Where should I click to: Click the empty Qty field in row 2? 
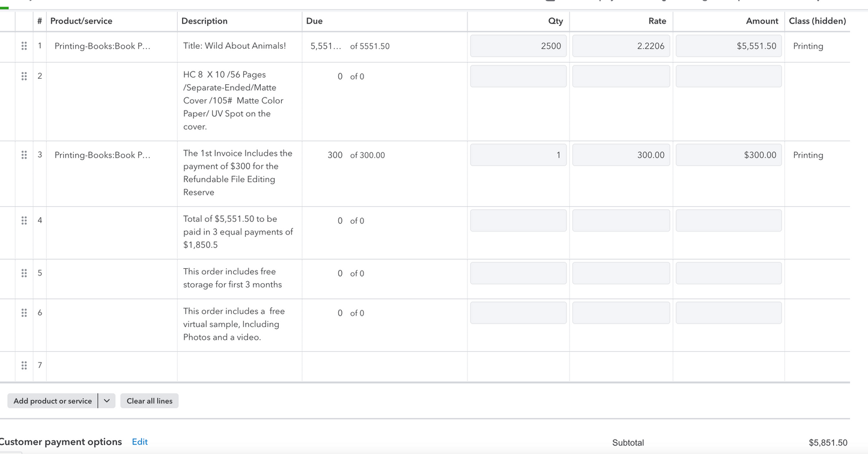click(518, 76)
